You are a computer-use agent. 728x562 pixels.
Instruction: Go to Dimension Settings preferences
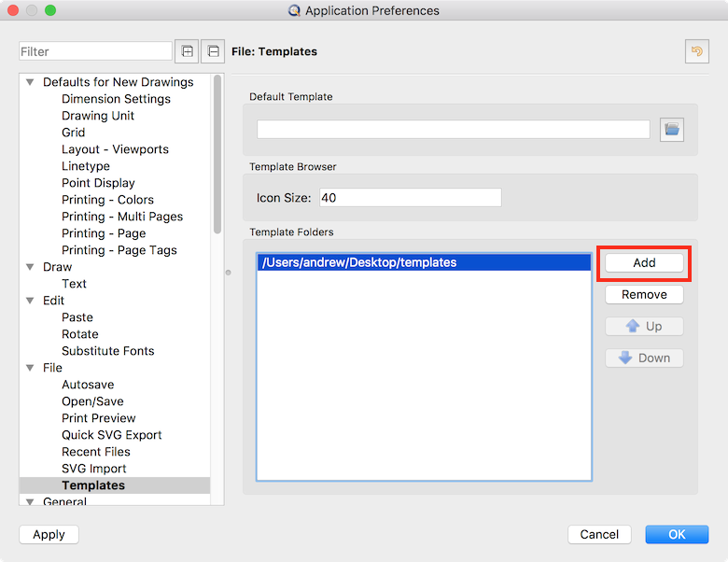(x=116, y=99)
